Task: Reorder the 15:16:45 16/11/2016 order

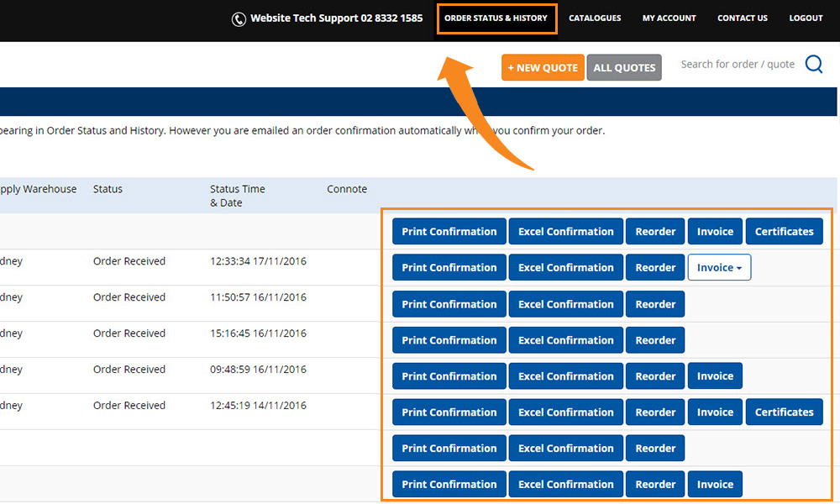Action: click(x=655, y=340)
